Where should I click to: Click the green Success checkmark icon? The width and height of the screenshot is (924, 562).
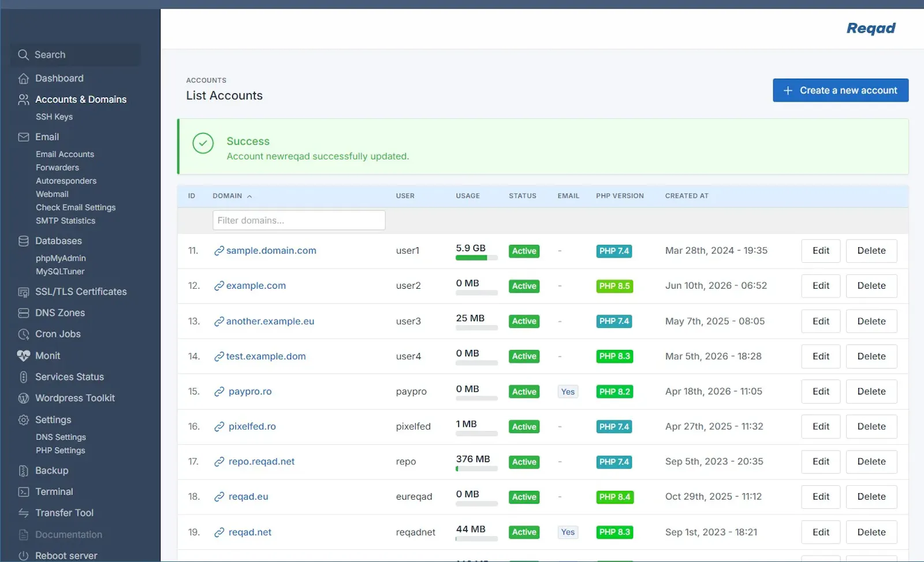point(203,143)
